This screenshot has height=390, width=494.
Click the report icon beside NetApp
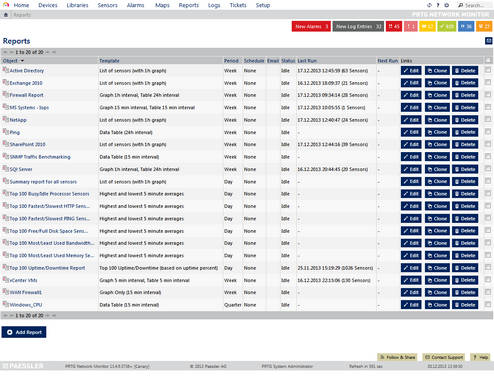[6, 119]
